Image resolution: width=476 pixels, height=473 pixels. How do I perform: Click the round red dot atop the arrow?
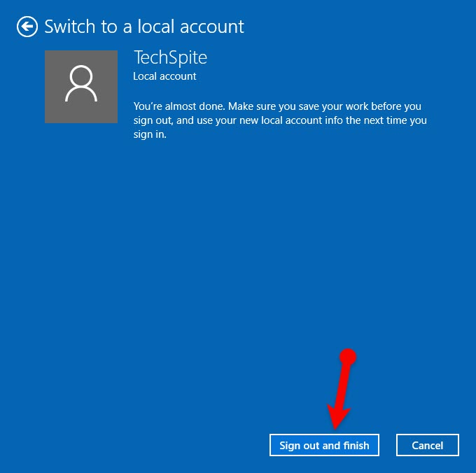(348, 357)
